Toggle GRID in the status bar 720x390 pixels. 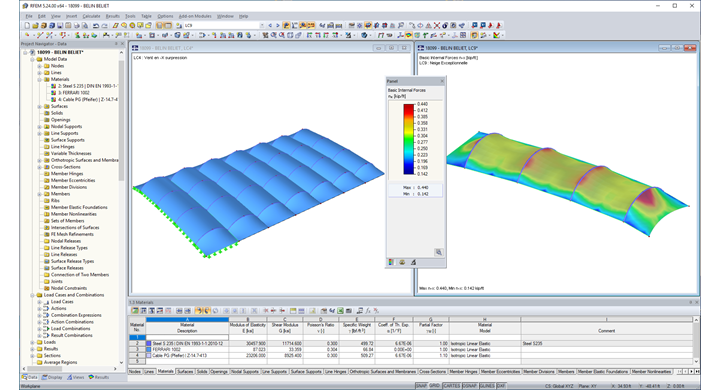(x=434, y=386)
